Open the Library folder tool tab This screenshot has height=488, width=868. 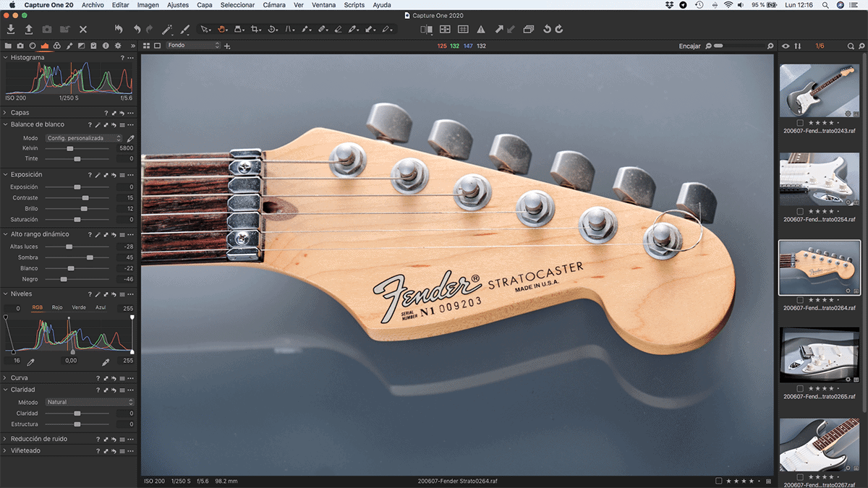[8, 46]
